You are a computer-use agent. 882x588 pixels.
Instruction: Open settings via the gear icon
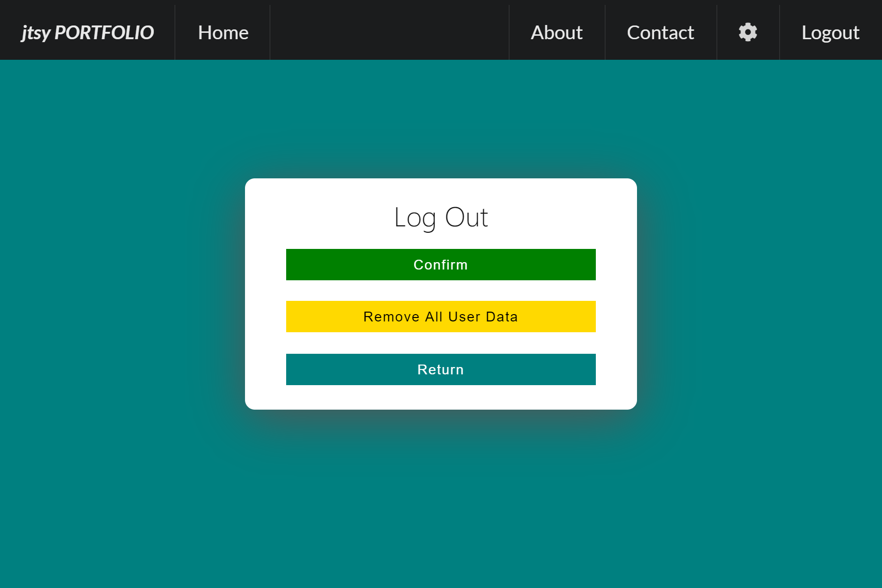click(x=748, y=32)
